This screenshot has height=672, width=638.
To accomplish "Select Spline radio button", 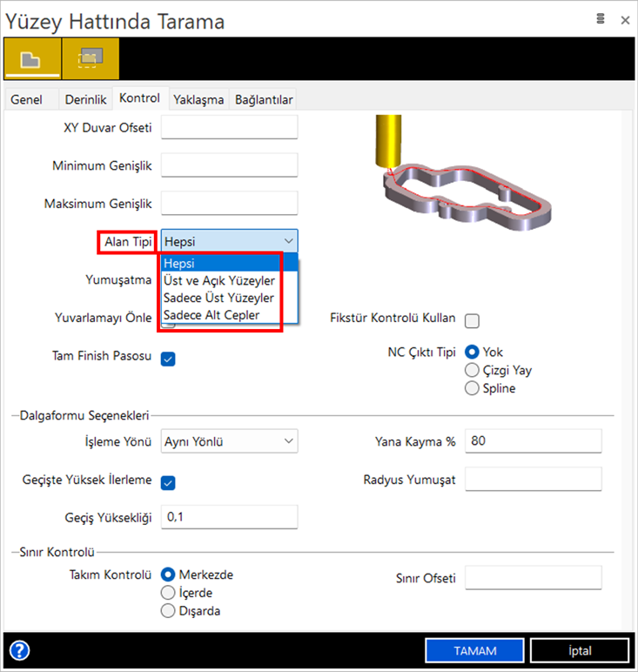I will [x=472, y=388].
